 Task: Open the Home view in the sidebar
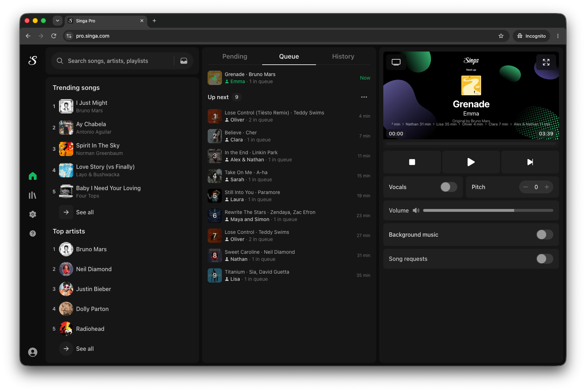pos(33,176)
